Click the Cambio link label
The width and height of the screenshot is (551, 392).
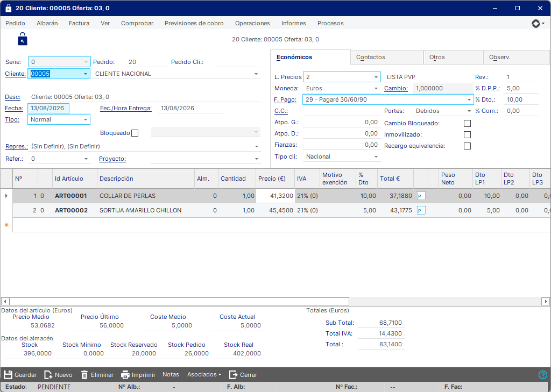coord(396,89)
